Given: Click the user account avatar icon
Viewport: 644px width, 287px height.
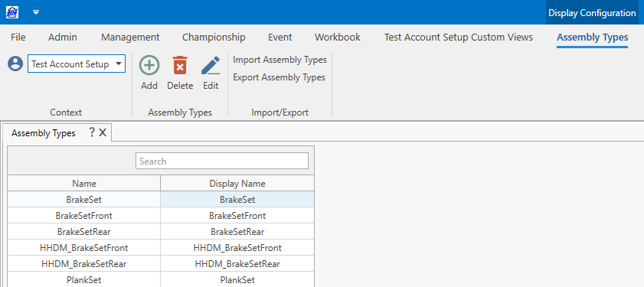Looking at the screenshot, I should point(15,64).
